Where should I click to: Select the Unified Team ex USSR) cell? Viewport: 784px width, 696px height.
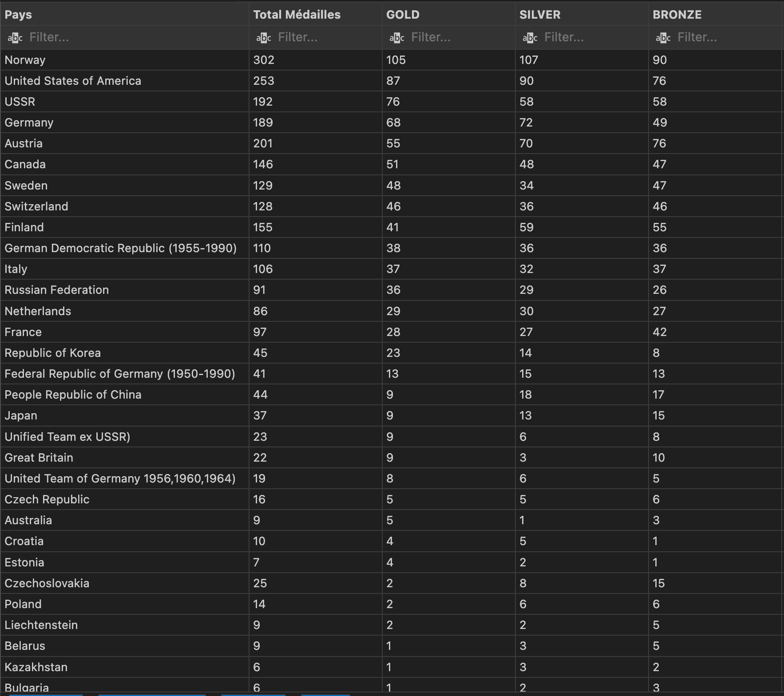[x=124, y=437]
